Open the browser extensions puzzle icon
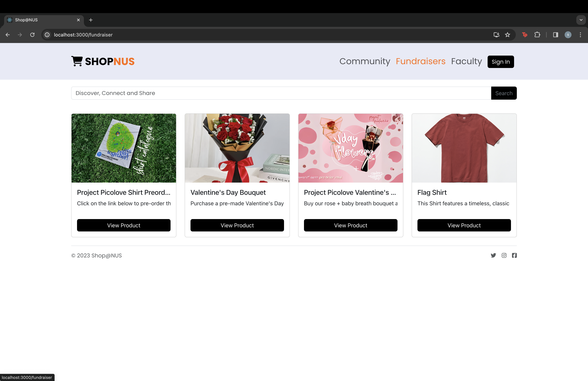 pyautogui.click(x=537, y=35)
